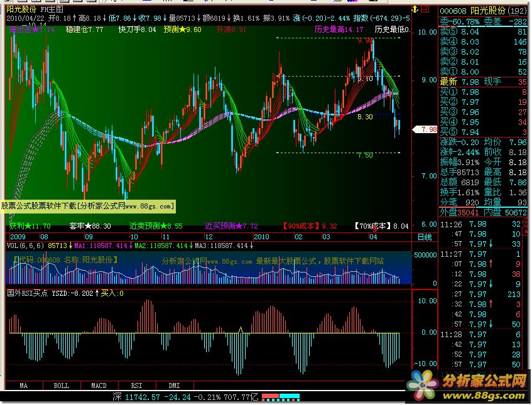
Task: Click the 阳光股份 FH主图 chart title
Action: click(35, 9)
